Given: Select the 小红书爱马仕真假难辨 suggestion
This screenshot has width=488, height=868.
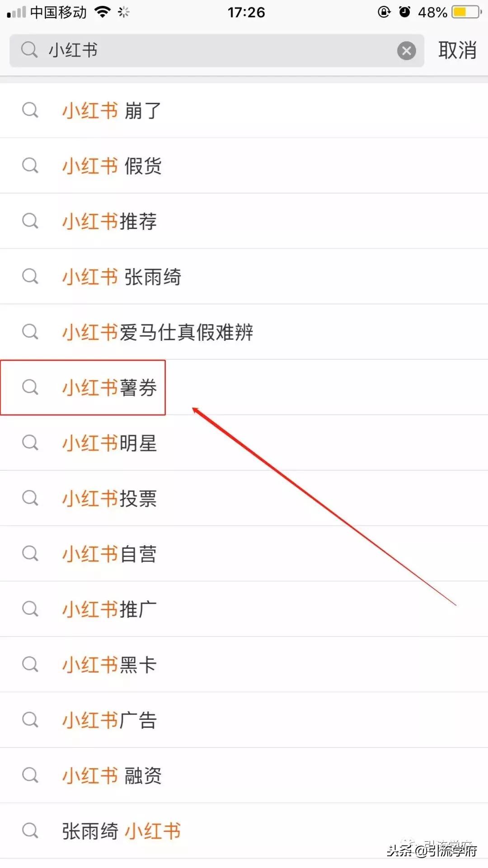Looking at the screenshot, I should [x=158, y=331].
